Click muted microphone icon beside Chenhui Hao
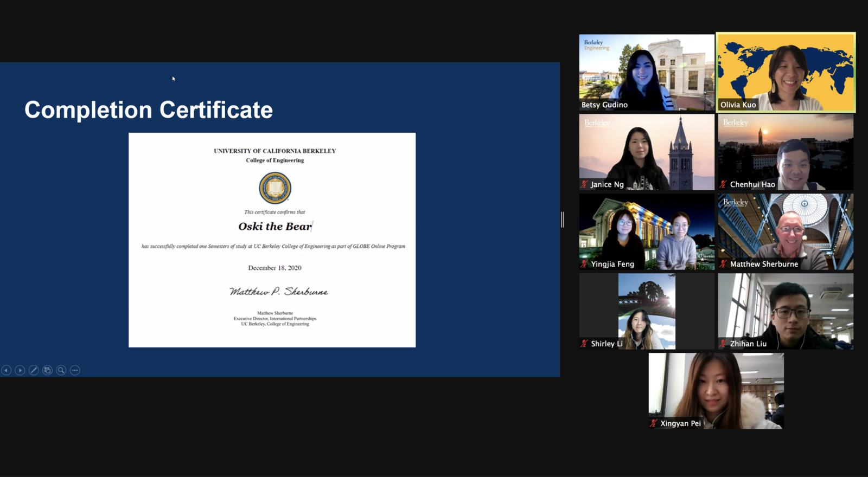Image resolution: width=868 pixels, height=477 pixels. tap(723, 184)
